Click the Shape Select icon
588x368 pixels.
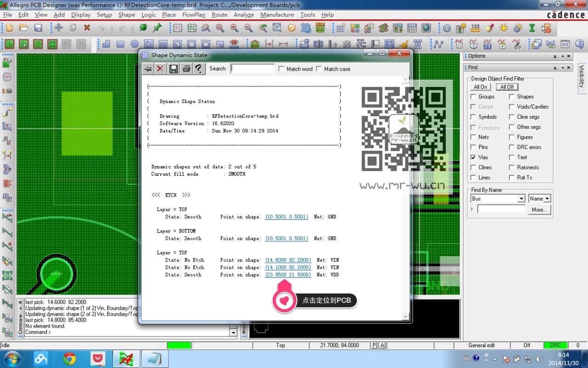click(149, 45)
